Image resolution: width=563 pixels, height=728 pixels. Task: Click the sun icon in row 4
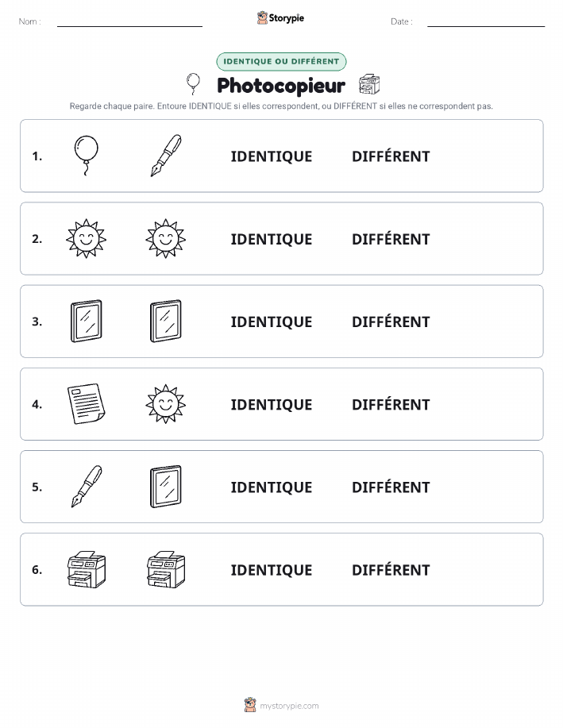(166, 404)
